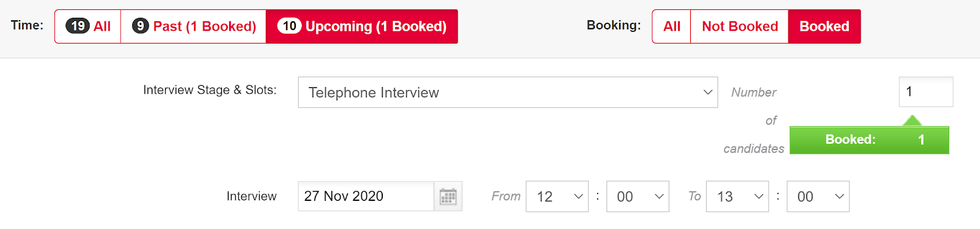The width and height of the screenshot is (980, 229).
Task: Filter by Not Booked slots
Action: (739, 26)
